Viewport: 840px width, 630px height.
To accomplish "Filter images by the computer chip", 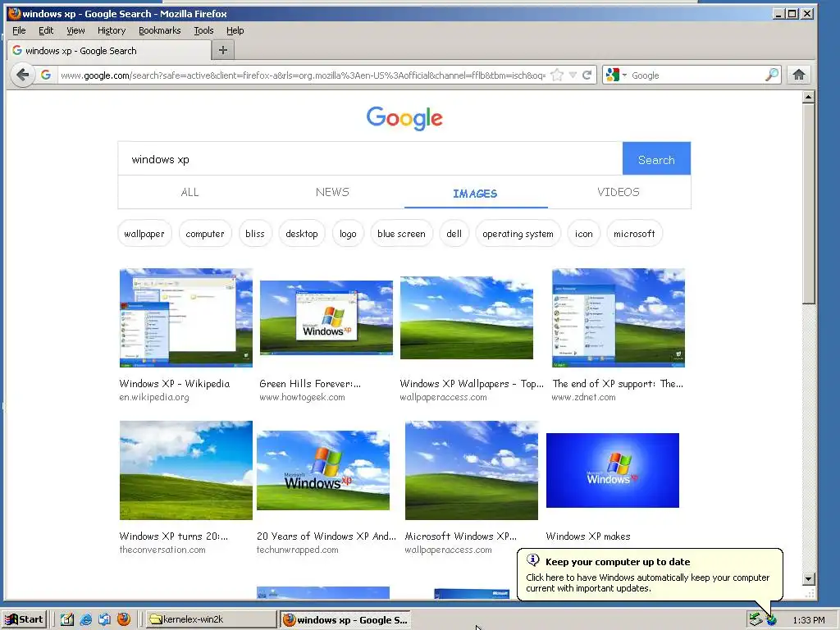I will point(204,234).
